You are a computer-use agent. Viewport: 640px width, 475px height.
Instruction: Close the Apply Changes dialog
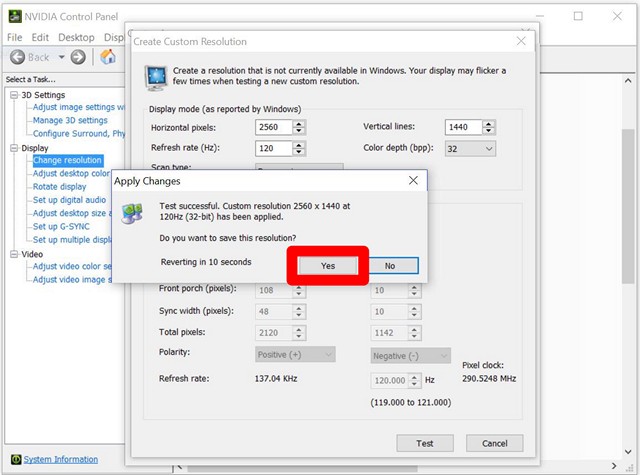click(x=413, y=180)
